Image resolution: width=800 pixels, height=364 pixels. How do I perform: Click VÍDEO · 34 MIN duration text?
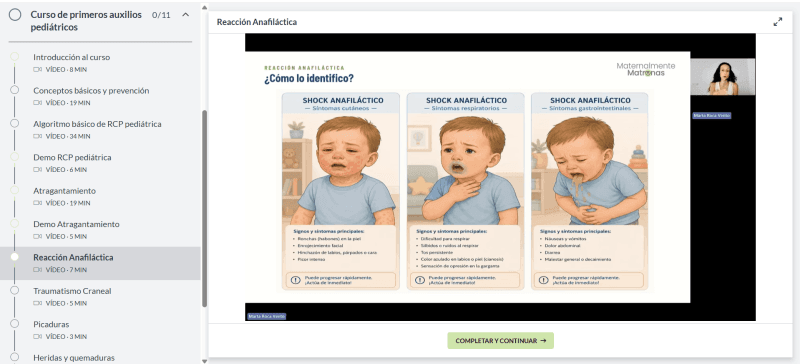point(68,136)
